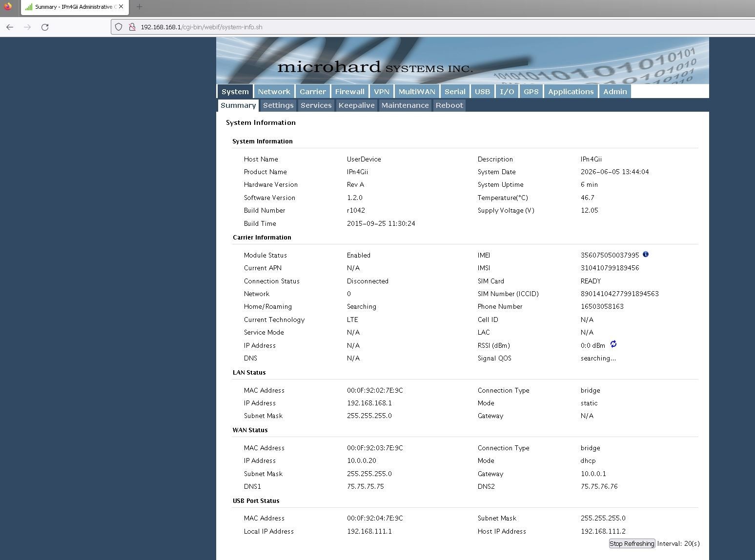Image resolution: width=755 pixels, height=560 pixels.
Task: Click the Local IP Address 192.168.111.1
Action: coord(369,531)
